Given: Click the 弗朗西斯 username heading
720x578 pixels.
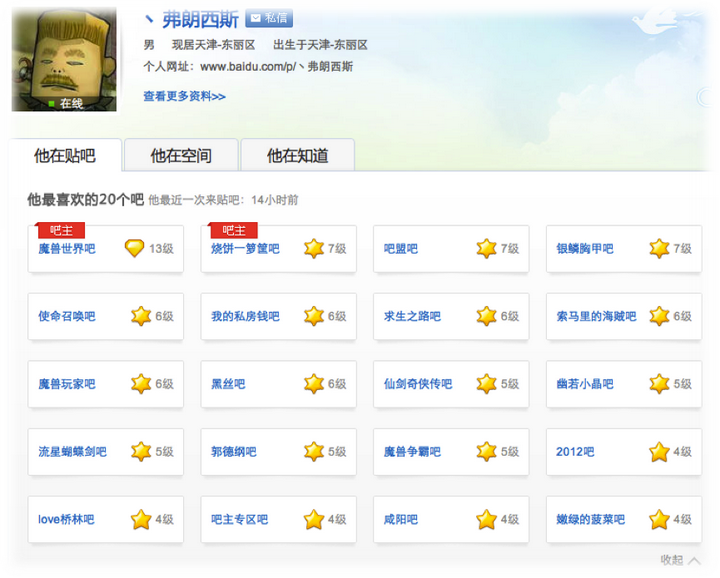Looking at the screenshot, I should [x=200, y=19].
